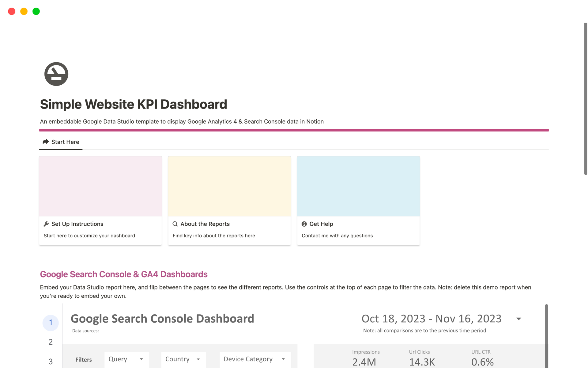Click the main page vertical scrollbar
This screenshot has height=368, width=588.
point(586,98)
